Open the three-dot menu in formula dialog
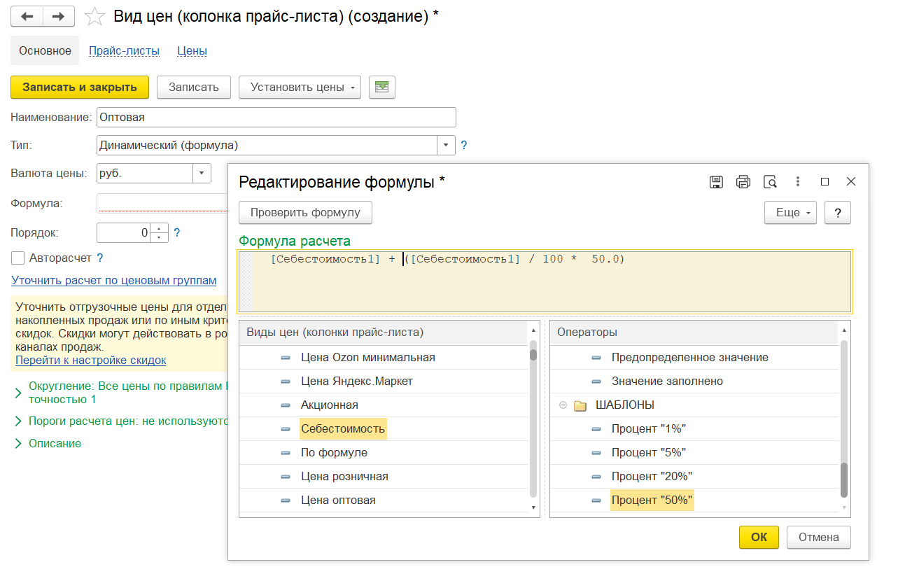 797,182
